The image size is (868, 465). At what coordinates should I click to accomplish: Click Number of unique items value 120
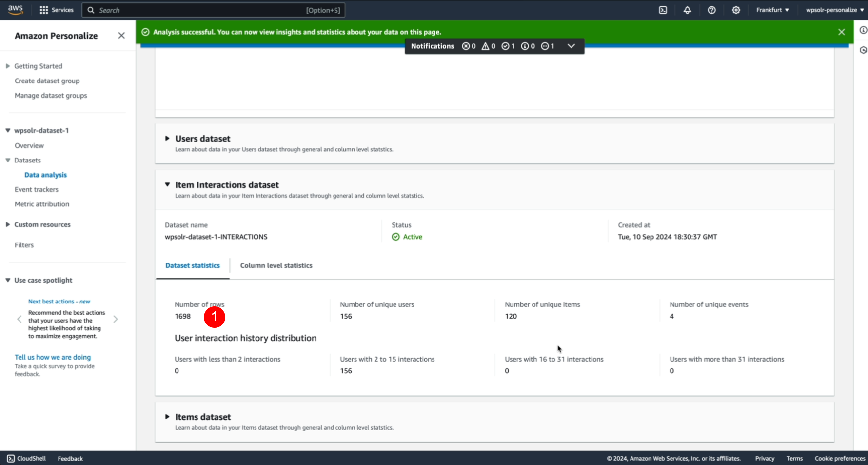click(511, 316)
